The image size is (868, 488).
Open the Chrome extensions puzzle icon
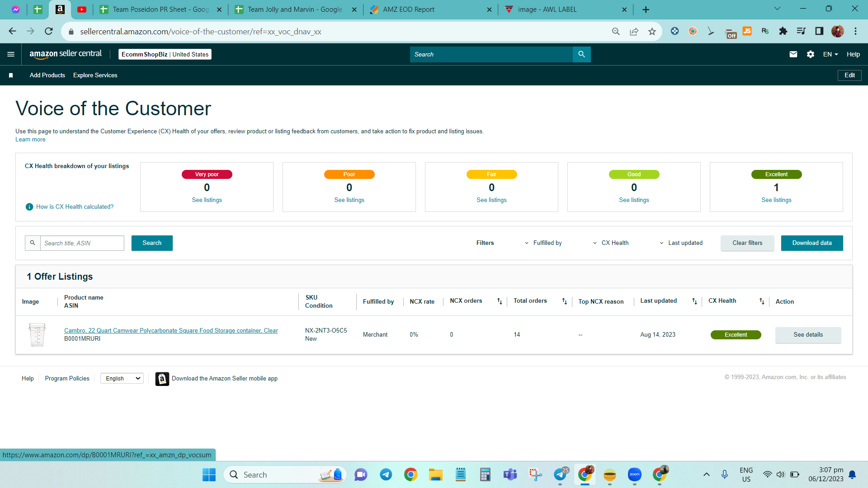(x=783, y=31)
